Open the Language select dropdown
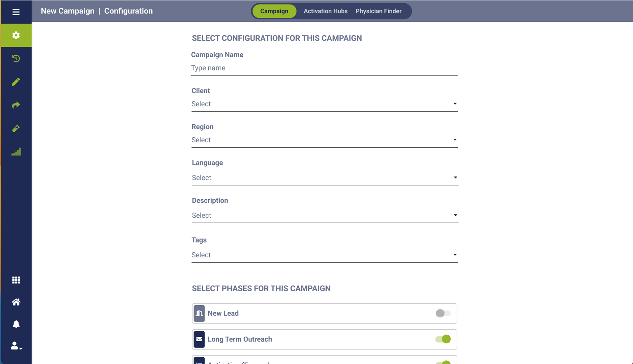 point(325,178)
